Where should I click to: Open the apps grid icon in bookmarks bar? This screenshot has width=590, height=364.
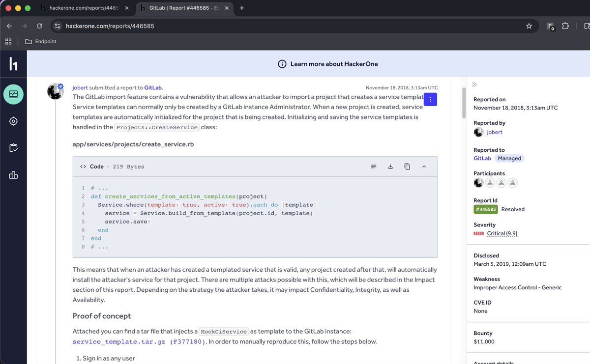point(8,42)
